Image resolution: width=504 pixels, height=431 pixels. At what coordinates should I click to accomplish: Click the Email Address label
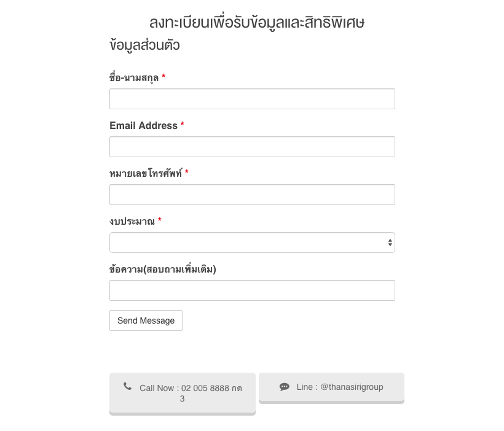[x=143, y=126]
